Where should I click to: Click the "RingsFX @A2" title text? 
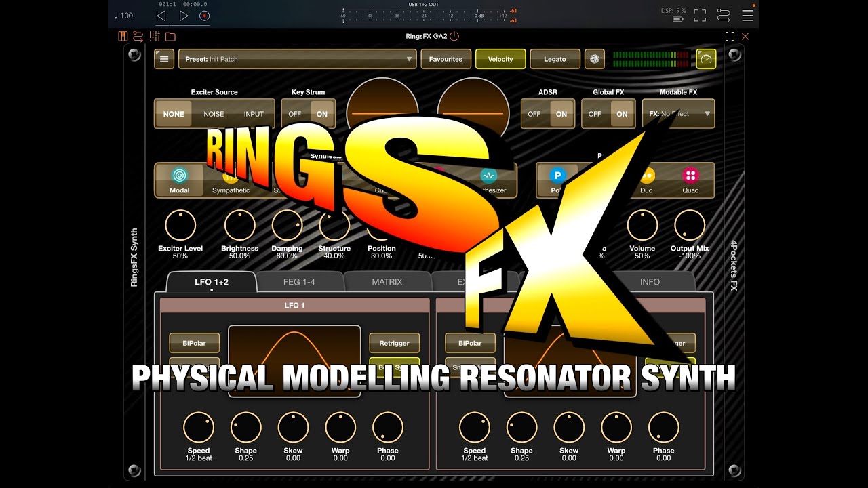(x=427, y=36)
